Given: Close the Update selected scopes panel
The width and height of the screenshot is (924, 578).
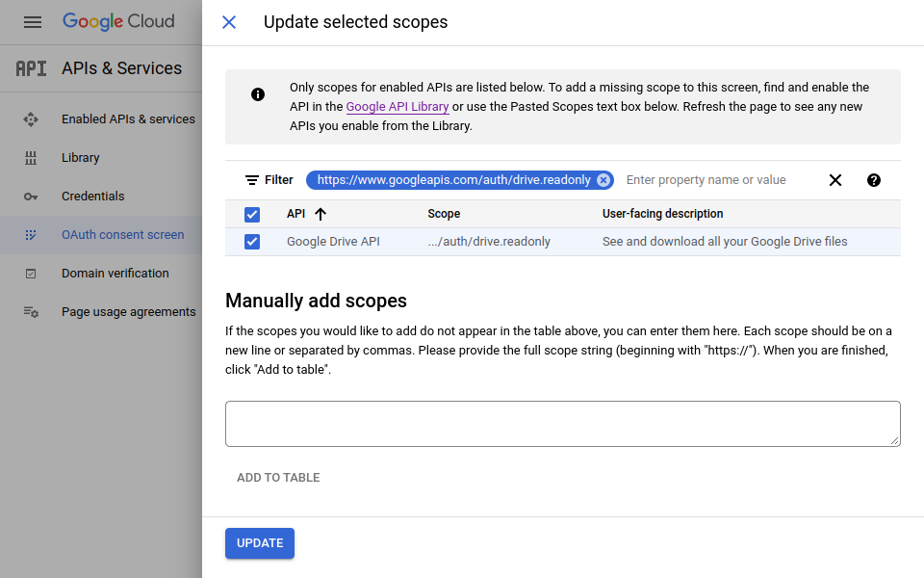Looking at the screenshot, I should (x=229, y=21).
